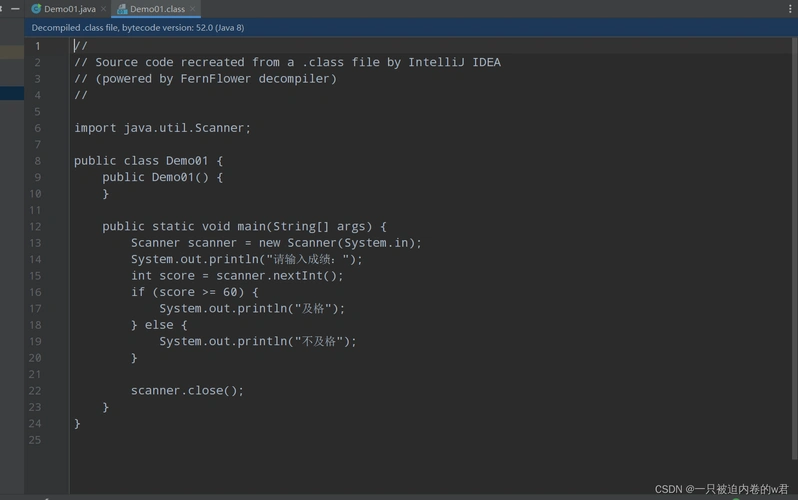The width and height of the screenshot is (798, 500).
Task: Click the decompiled .class file notification banner
Action: coord(138,28)
